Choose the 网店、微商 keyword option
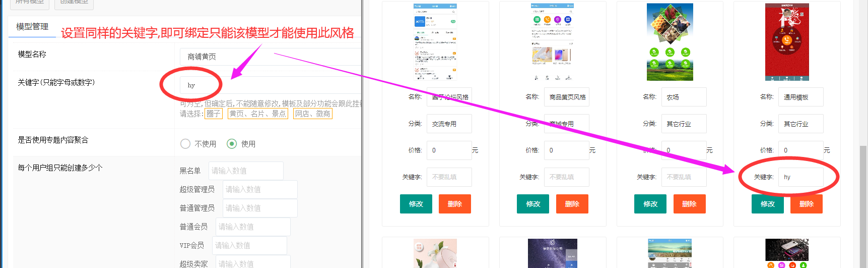The image size is (868, 268). click(312, 114)
